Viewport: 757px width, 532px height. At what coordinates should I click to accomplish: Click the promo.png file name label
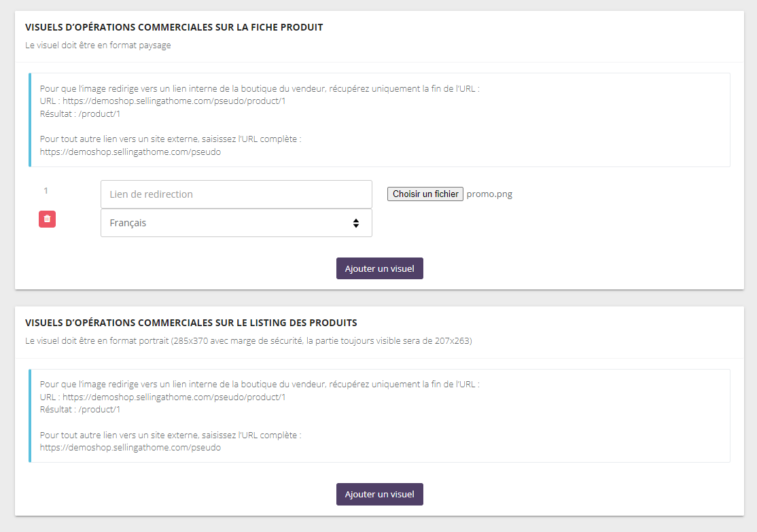click(x=489, y=194)
